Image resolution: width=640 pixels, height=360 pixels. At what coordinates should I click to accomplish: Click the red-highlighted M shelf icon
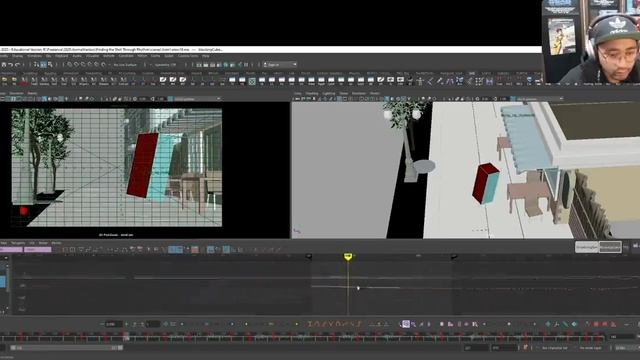(x=24, y=81)
